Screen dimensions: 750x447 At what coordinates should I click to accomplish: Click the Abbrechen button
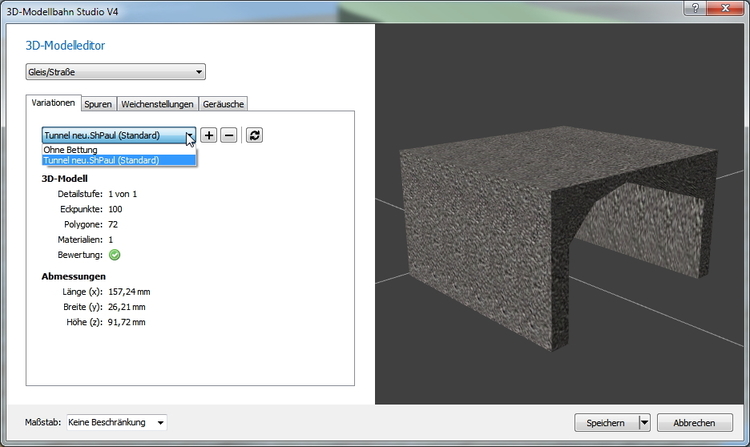tap(696, 423)
